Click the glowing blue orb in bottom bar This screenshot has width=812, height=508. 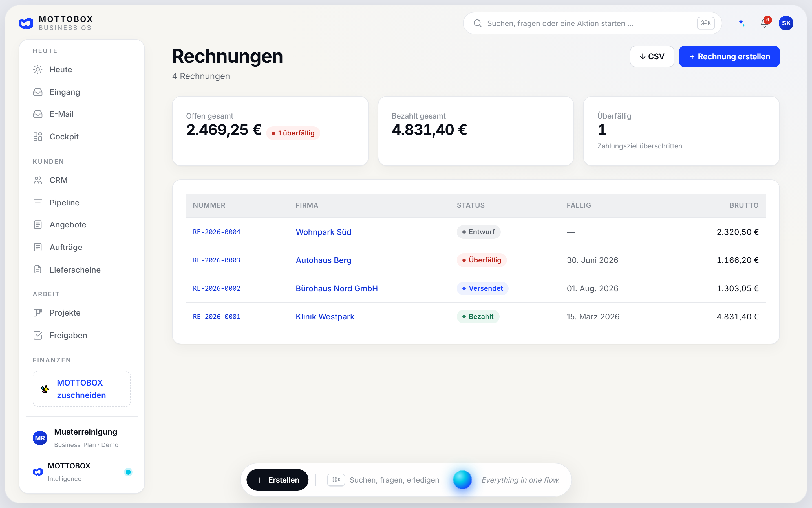click(462, 480)
